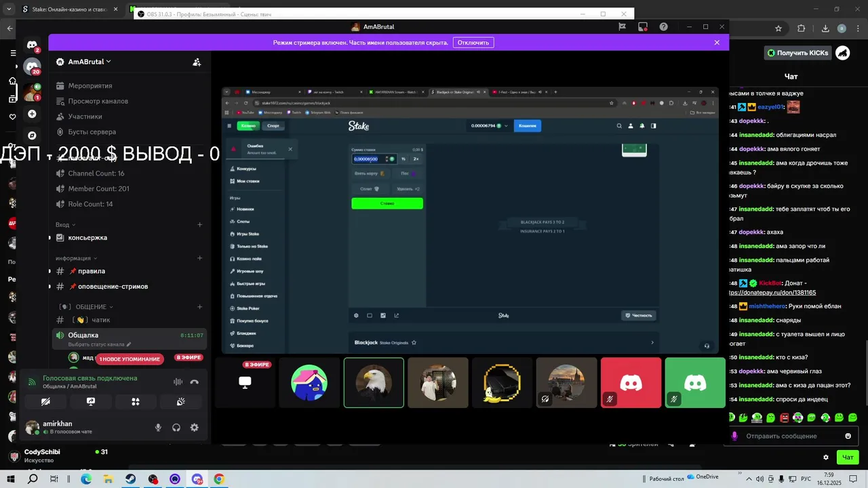Image resolution: width=868 pixels, height=488 pixels.
Task: Click Отключить in streamer mode banner
Action: click(x=473, y=43)
